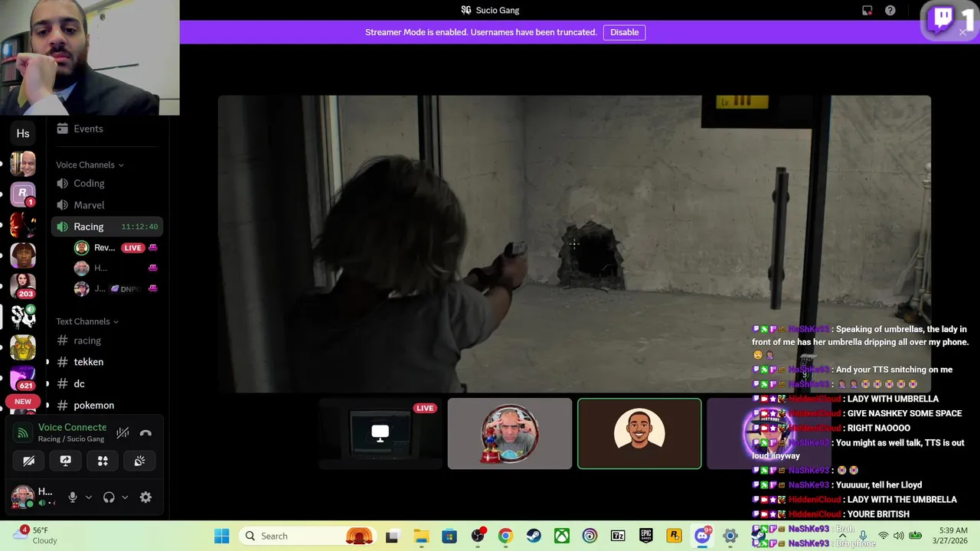Select the participant tile with man holding head

[x=510, y=433]
